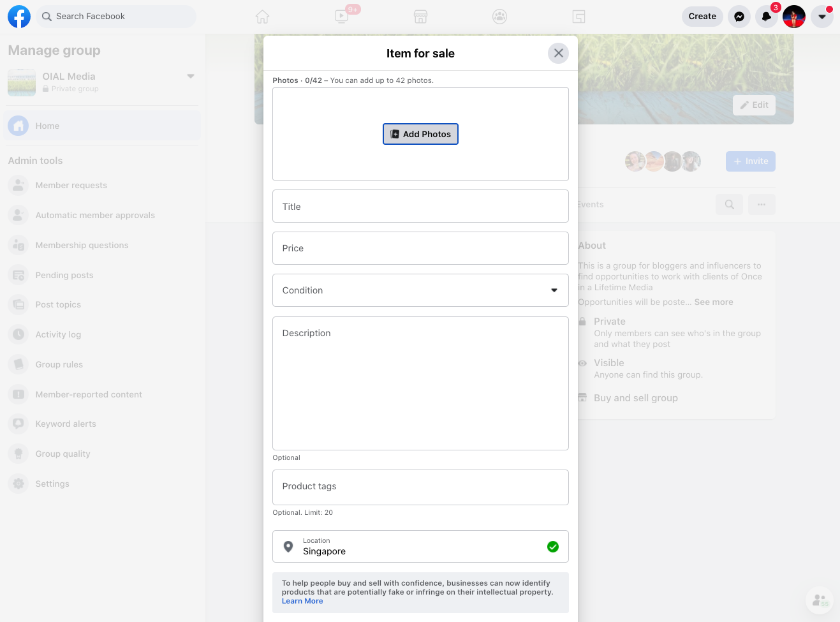Click the Home sidebar icon
Viewport: 840px width, 622px height.
pos(18,126)
